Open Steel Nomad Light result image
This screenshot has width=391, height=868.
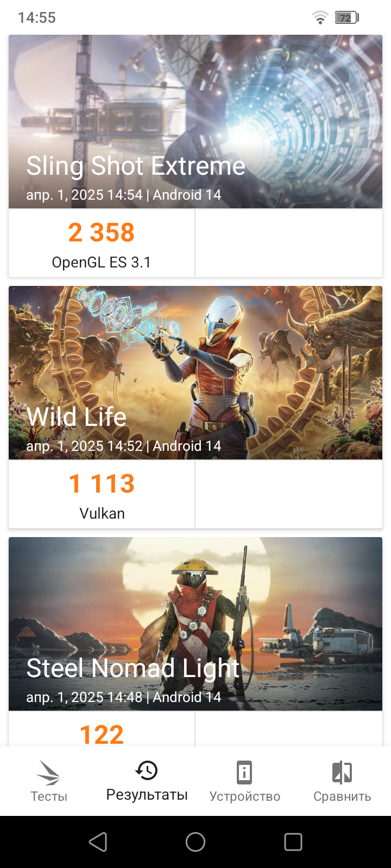click(x=195, y=624)
